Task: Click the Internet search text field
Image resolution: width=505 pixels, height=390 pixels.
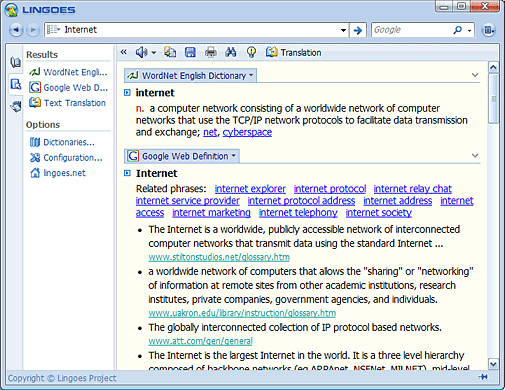Action: coord(201,30)
